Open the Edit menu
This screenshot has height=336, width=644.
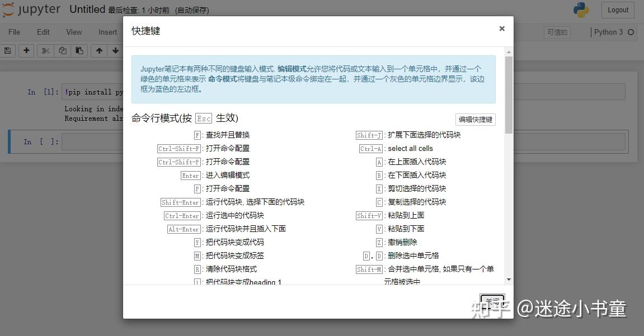[x=43, y=32]
